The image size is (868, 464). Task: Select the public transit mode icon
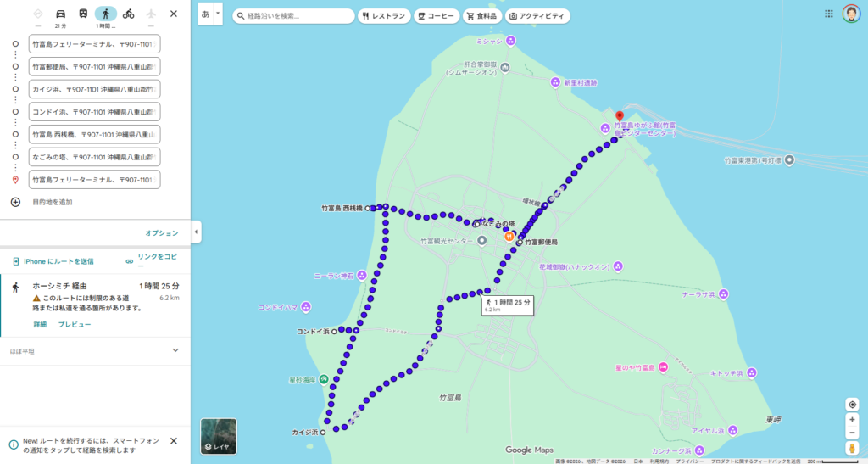83,14
